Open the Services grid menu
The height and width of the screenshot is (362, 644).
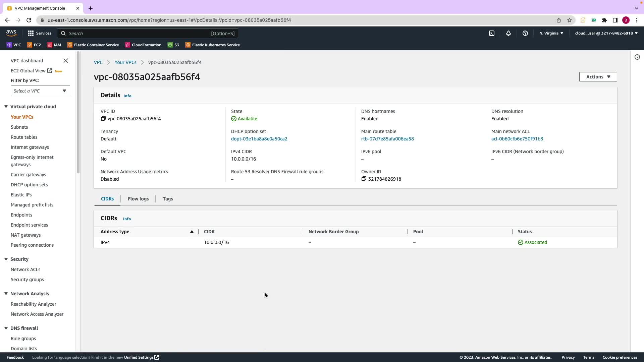coord(40,33)
